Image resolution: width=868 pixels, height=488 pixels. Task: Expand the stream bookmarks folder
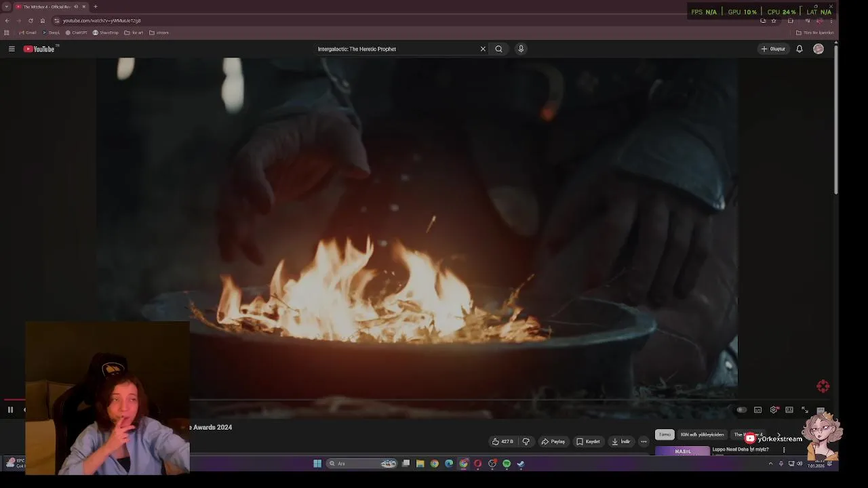click(159, 33)
